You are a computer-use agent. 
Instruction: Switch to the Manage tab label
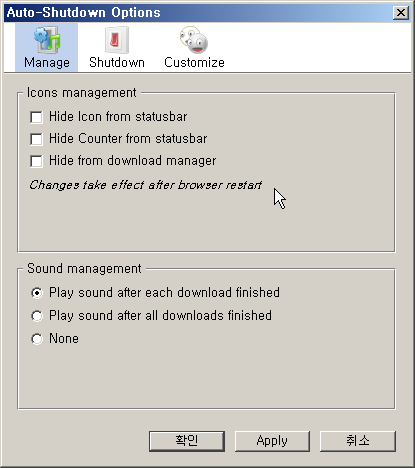click(47, 63)
